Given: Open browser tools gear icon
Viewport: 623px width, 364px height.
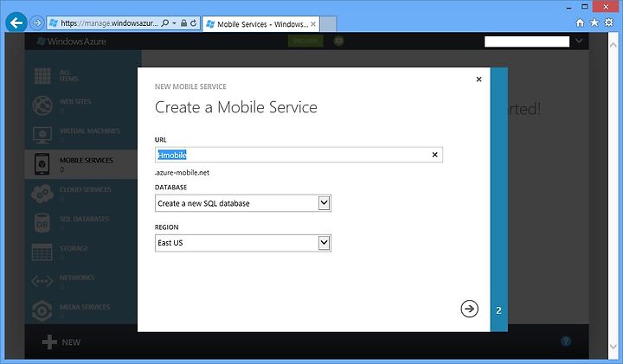Looking at the screenshot, I should pos(608,22).
